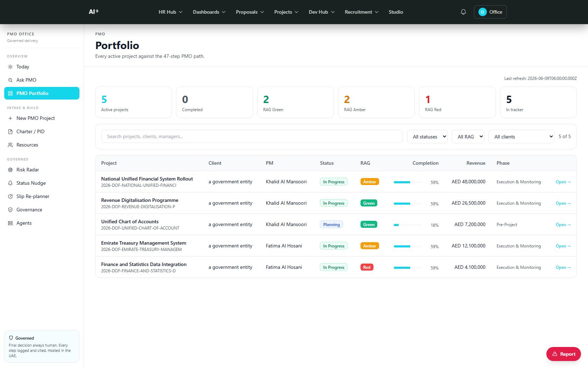Click Green badge on Revenue Digitalisation row
Image resolution: width=588 pixels, height=368 pixels.
(x=369, y=203)
